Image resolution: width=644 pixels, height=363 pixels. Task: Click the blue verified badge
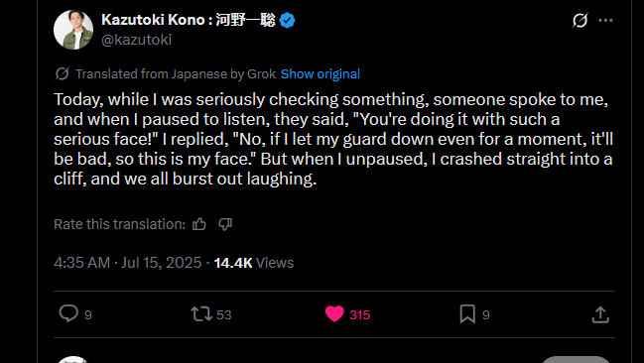click(x=287, y=20)
